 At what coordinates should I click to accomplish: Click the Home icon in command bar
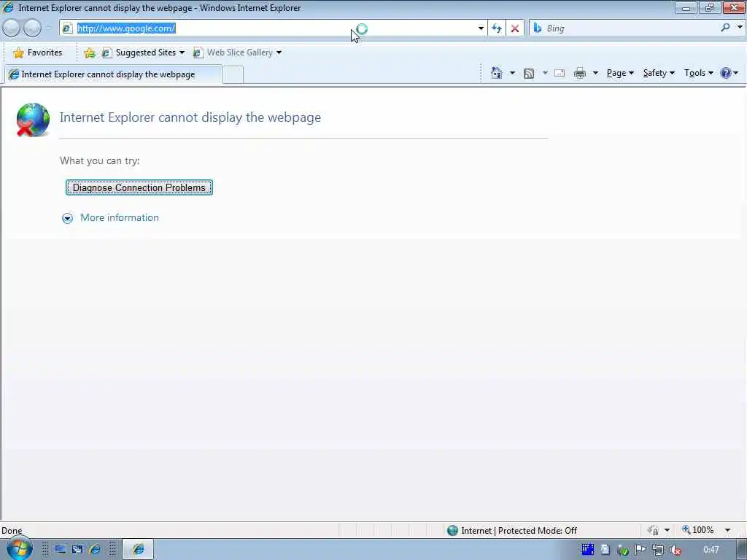(496, 73)
